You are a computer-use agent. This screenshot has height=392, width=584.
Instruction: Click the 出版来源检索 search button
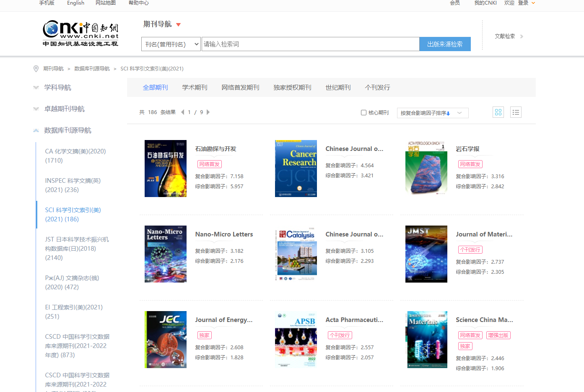click(x=445, y=44)
